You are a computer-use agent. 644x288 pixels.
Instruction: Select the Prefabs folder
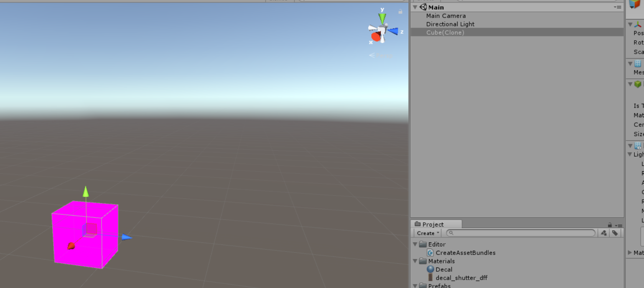[x=439, y=286]
